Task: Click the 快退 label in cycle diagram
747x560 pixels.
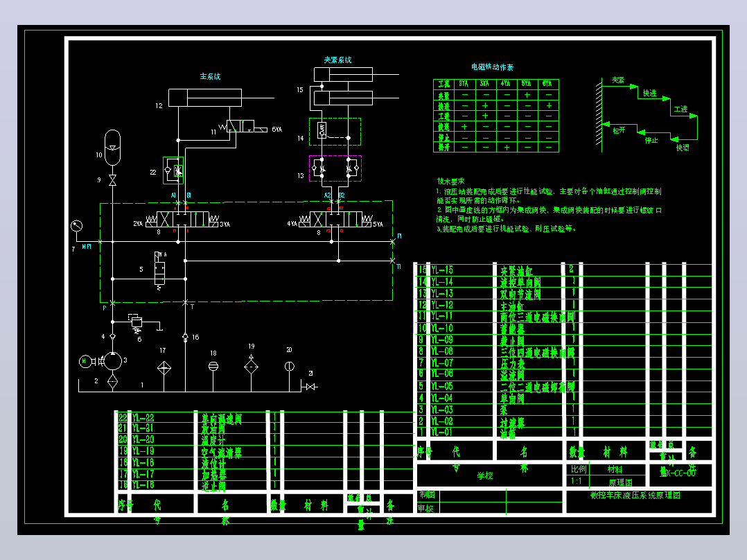Action: (683, 148)
